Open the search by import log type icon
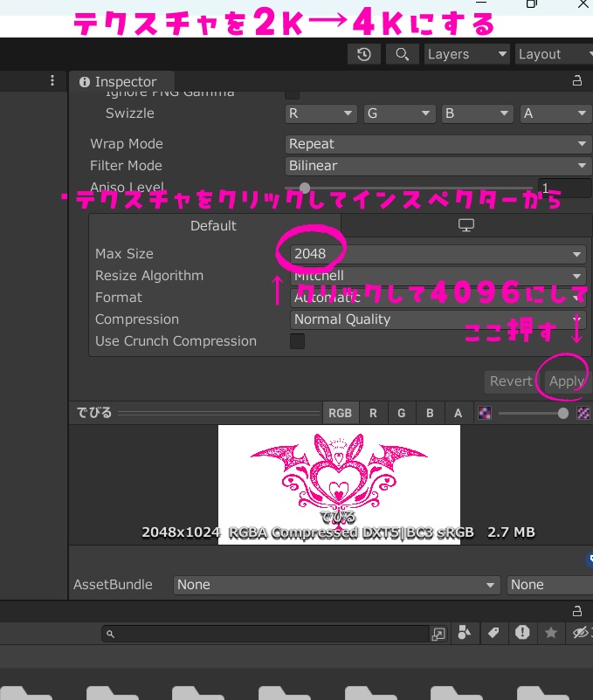Image resolution: width=593 pixels, height=700 pixels. (522, 633)
